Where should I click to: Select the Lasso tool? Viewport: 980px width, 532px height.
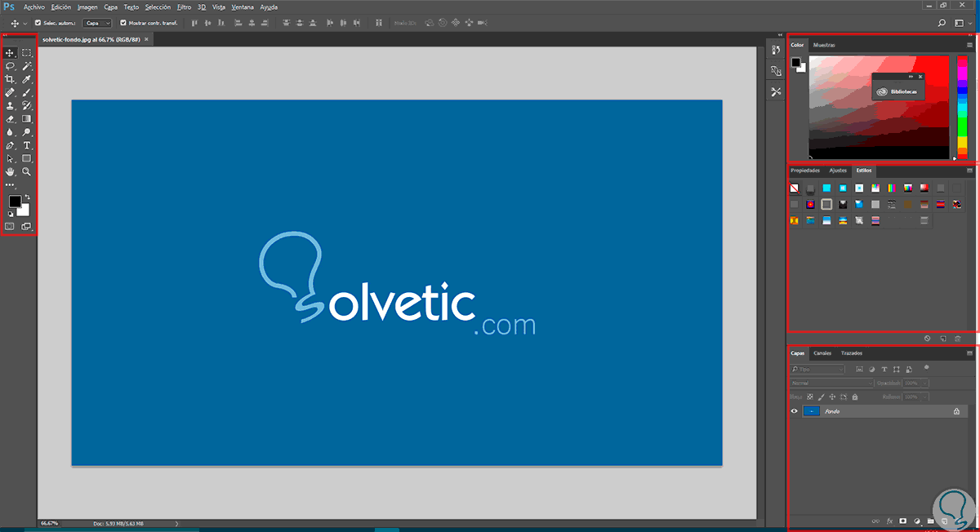[10, 65]
